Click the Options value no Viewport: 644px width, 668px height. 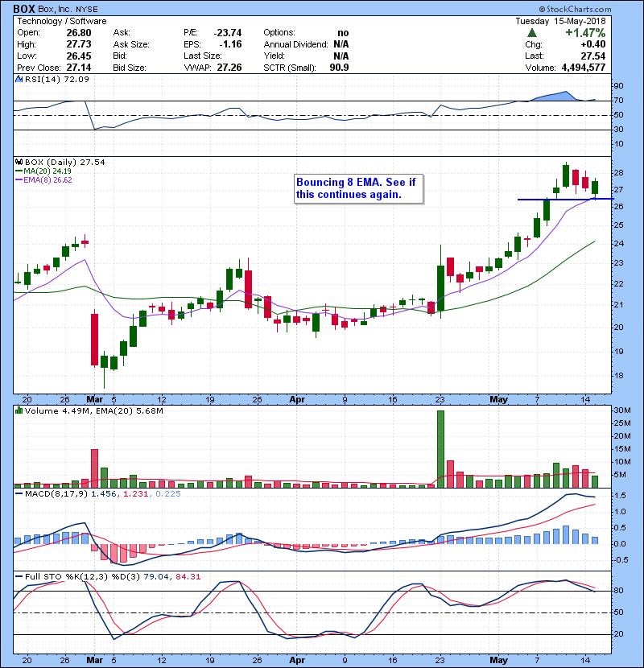(343, 33)
